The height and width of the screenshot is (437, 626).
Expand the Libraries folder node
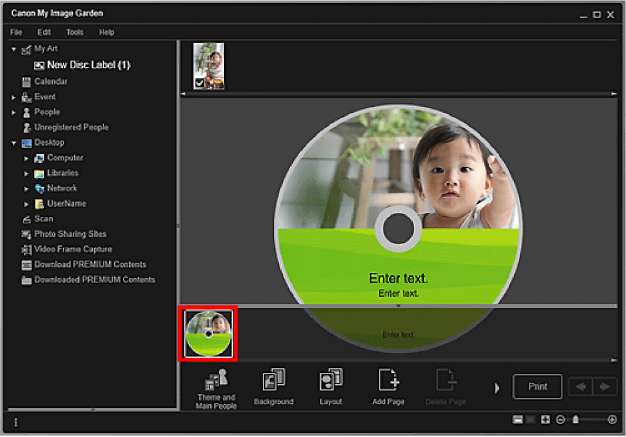click(x=27, y=173)
